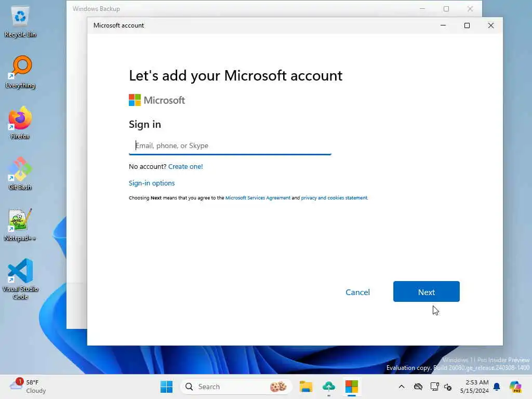Click the Next button
This screenshot has width=532, height=399.
427,291
